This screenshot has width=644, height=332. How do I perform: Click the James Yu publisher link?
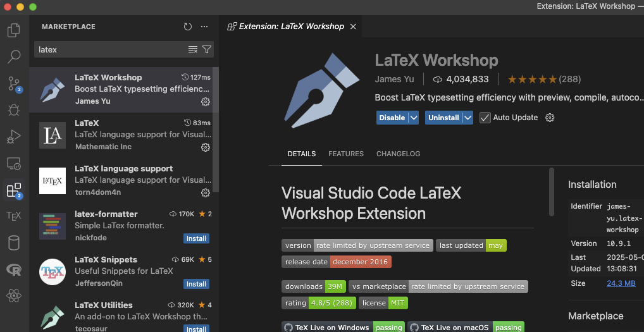click(x=394, y=79)
